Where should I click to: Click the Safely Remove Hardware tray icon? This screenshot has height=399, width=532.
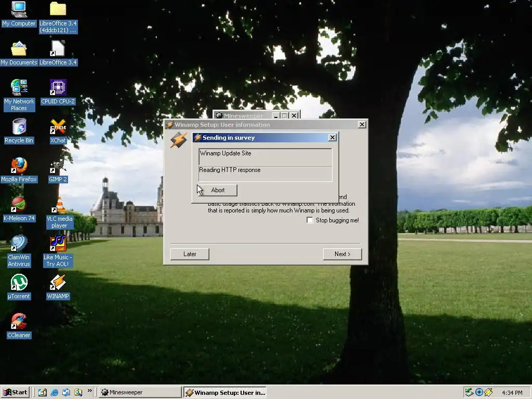coord(469,392)
